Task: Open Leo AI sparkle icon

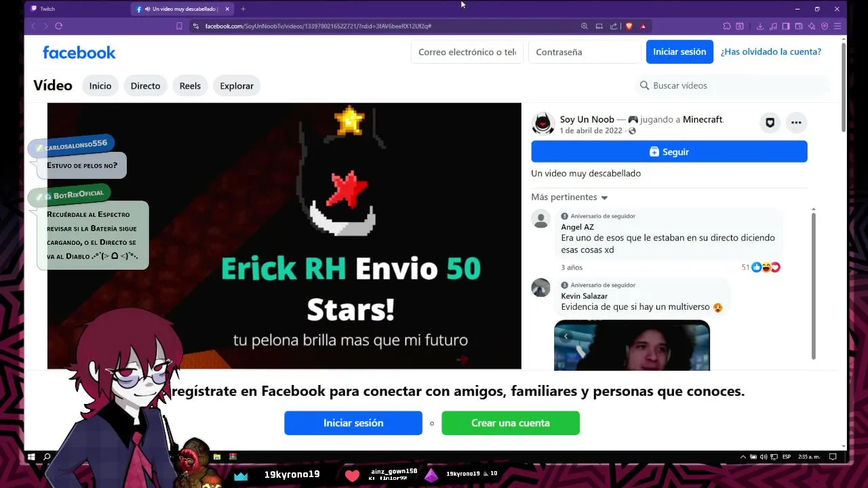Action: point(812,26)
